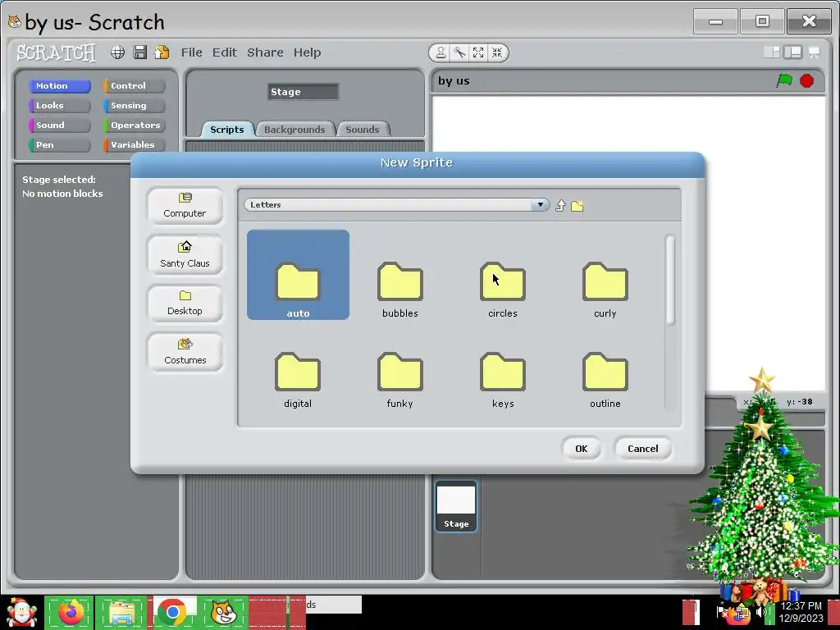Screen dimensions: 840x630
Task: Switch to the Backgrounds tab
Action: coord(294,129)
